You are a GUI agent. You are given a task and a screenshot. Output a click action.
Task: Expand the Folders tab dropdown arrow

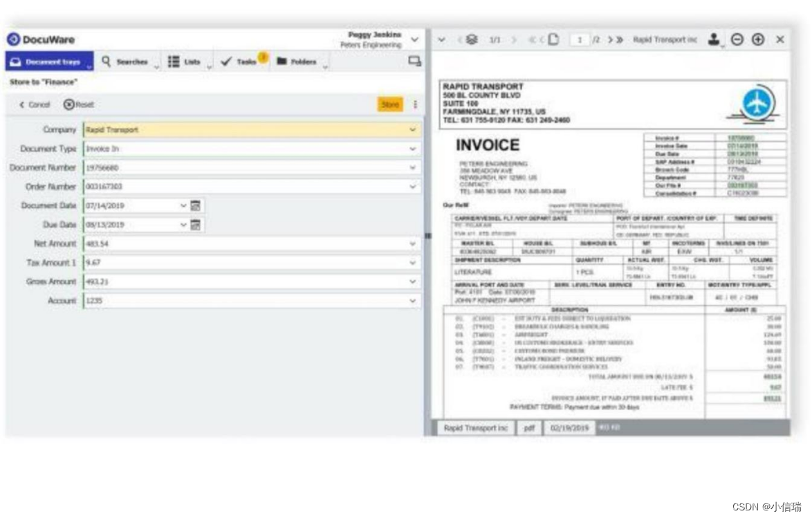[x=325, y=67]
